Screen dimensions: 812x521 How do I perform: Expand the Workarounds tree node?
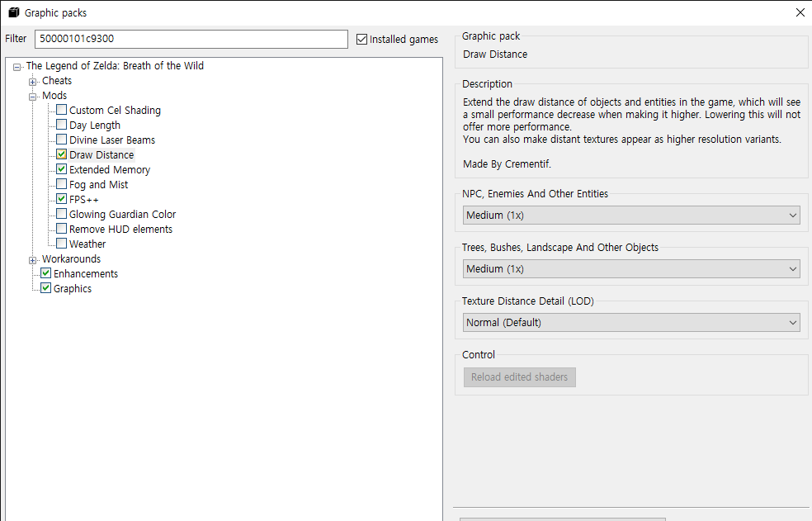33,260
